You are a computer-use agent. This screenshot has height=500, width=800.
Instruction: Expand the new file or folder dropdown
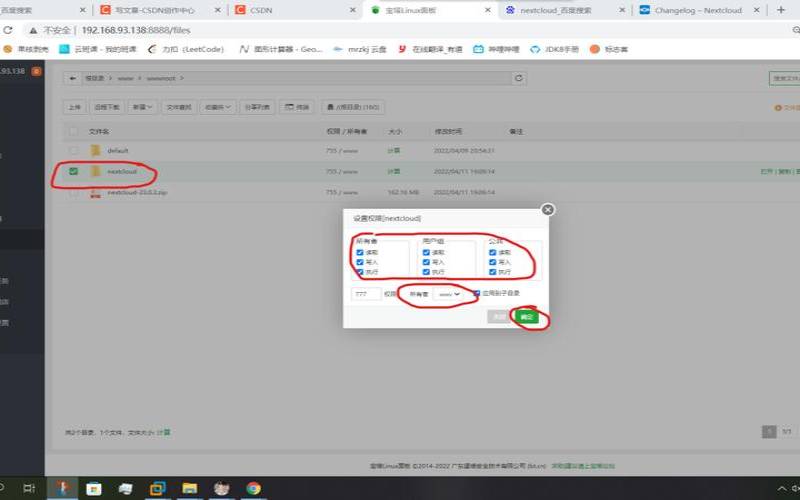[142, 107]
